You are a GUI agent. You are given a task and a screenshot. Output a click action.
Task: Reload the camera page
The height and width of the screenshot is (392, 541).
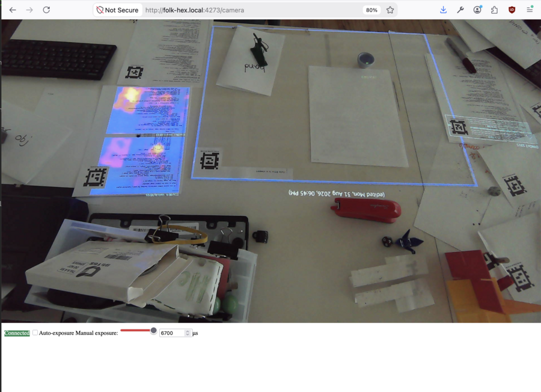46,10
